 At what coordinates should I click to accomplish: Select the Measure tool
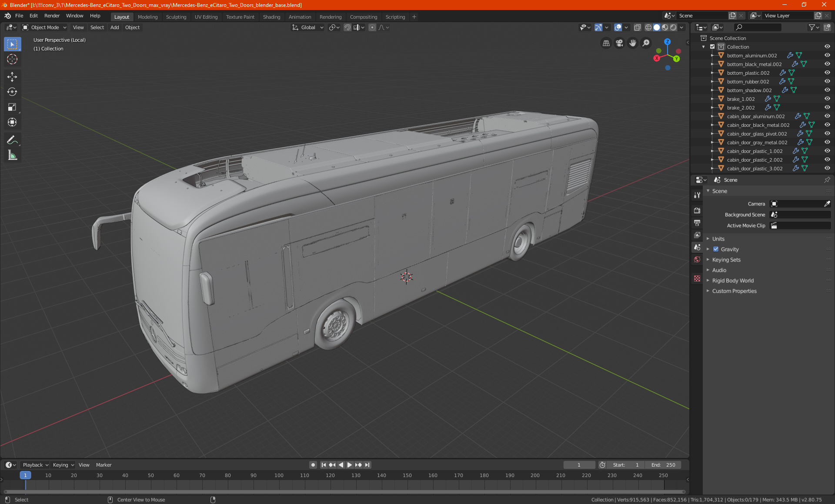tap(12, 155)
